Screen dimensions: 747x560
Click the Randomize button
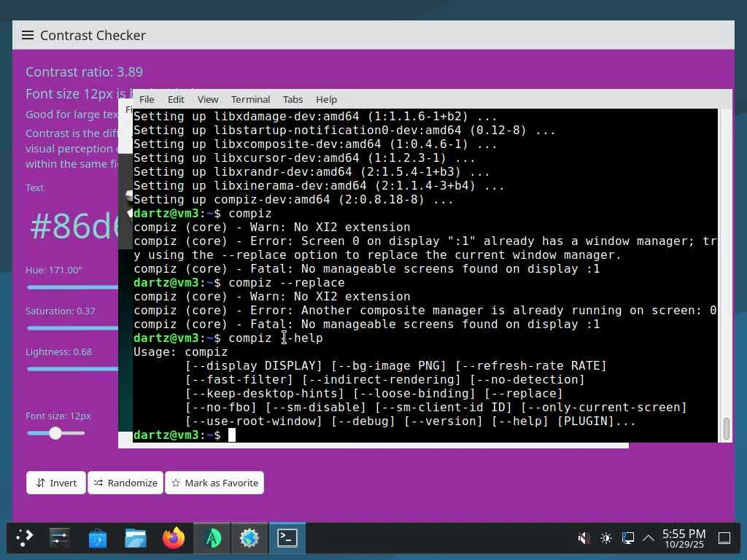click(x=125, y=483)
